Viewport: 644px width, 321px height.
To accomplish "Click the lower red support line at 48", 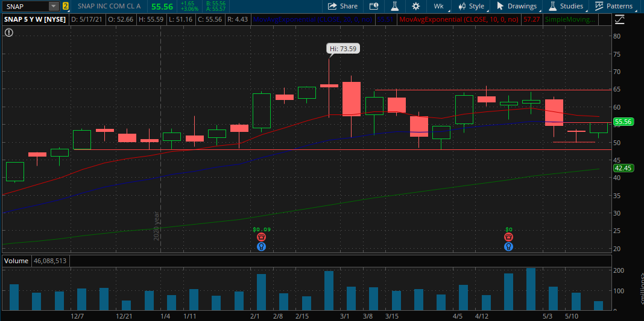I will pyautogui.click(x=343, y=149).
